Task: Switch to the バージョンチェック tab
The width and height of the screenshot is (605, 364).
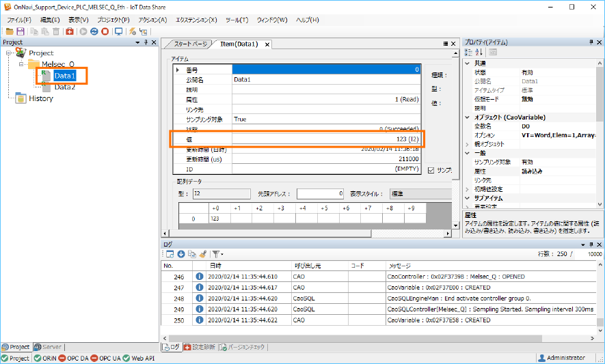Action: [x=242, y=347]
